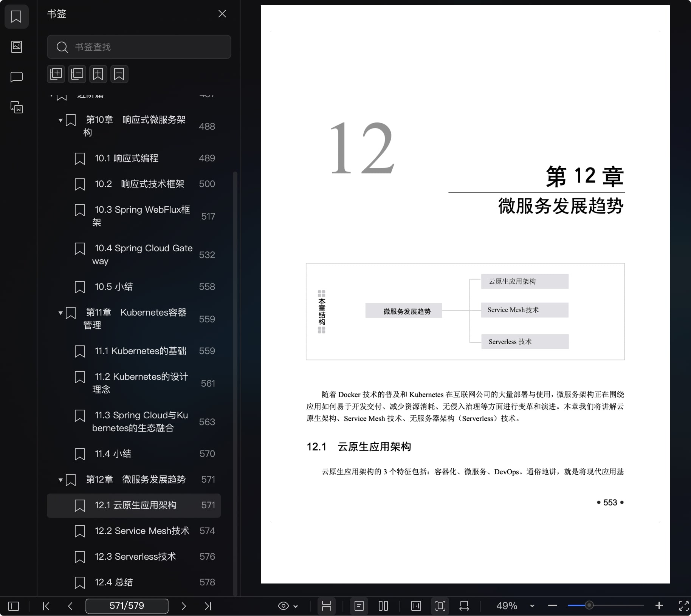Go to bookmark 10.5 小结
691x616 pixels.
tap(134, 286)
